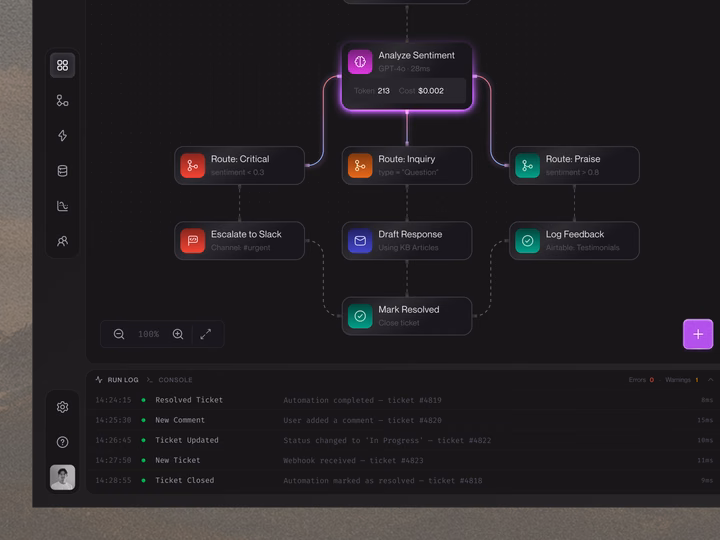This screenshot has height=540, width=720.
Task: Click the Errors 0 counter
Action: click(x=641, y=380)
